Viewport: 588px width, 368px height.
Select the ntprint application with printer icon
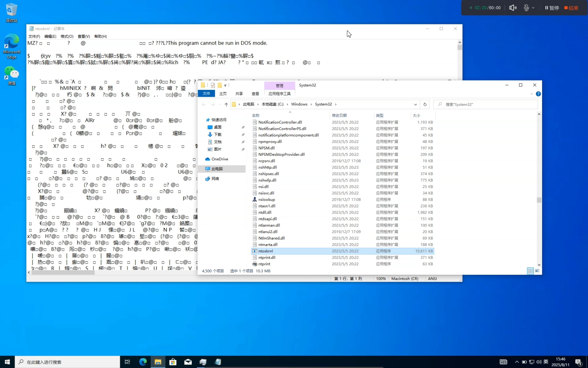[x=343, y=264]
